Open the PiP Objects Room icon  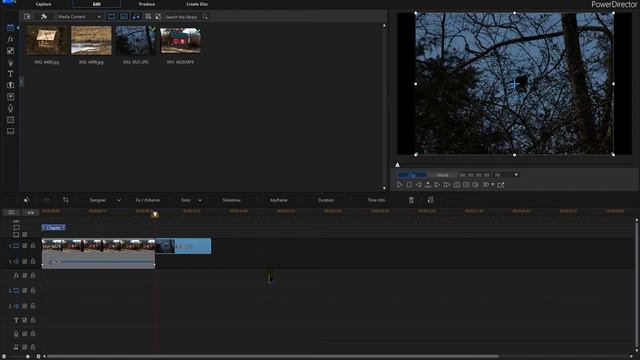pos(10,51)
